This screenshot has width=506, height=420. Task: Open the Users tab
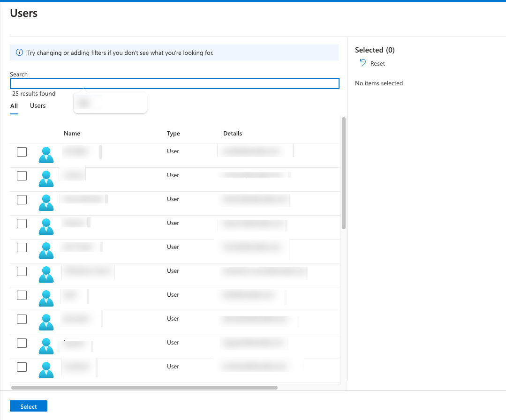click(x=38, y=106)
